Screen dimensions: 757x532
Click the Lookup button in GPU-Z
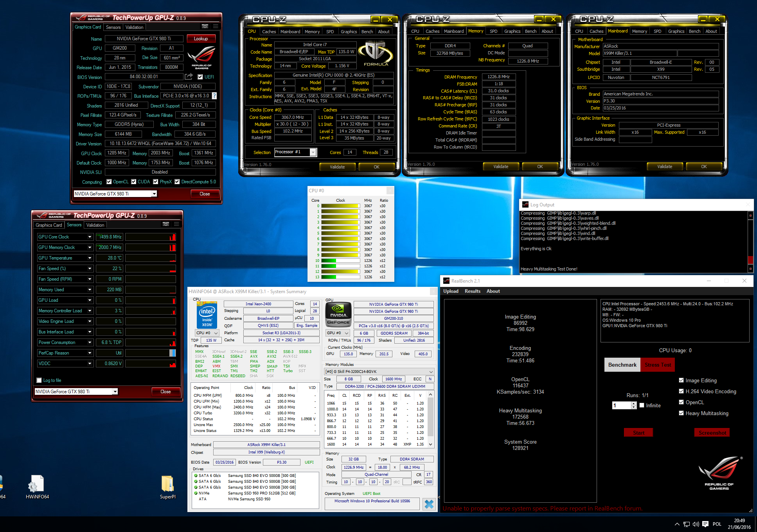[201, 39]
